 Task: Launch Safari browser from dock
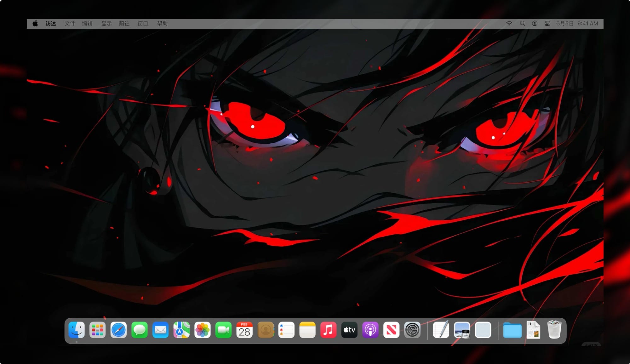click(118, 330)
